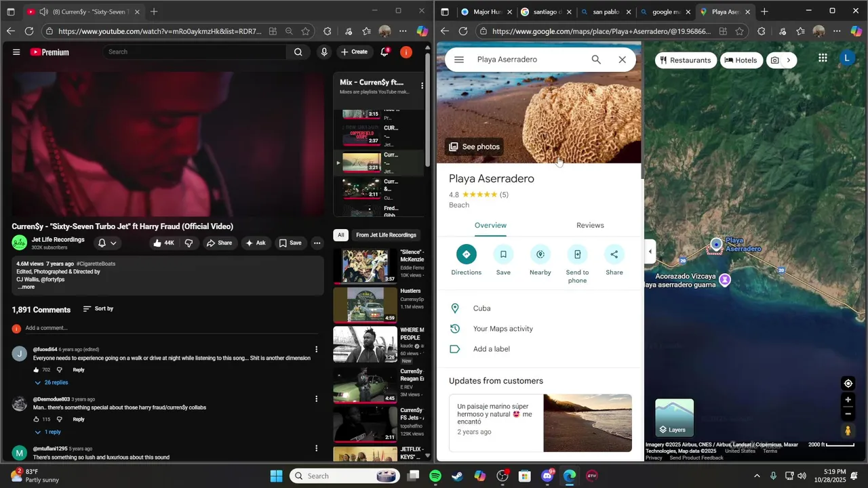Open the Windows Start menu
Image resolution: width=868 pixels, height=488 pixels.
[276, 476]
